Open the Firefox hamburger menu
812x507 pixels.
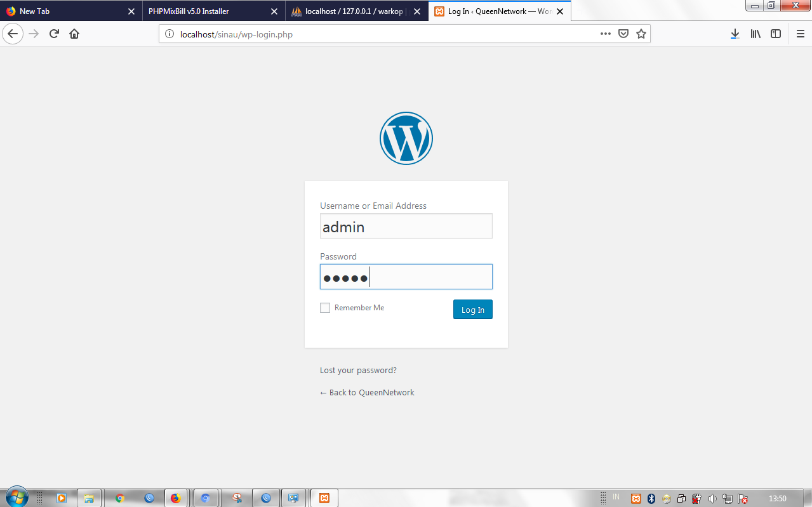800,34
